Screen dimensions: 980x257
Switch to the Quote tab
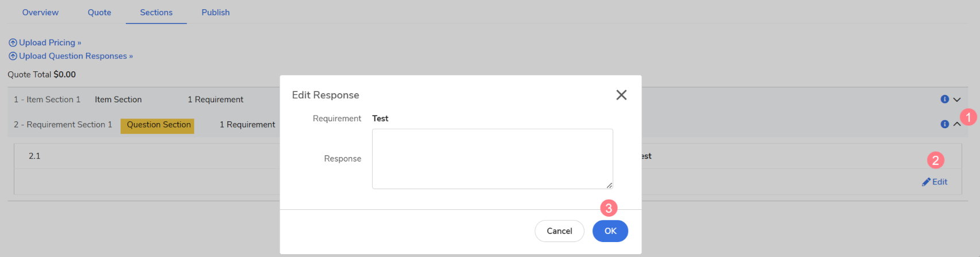(99, 12)
